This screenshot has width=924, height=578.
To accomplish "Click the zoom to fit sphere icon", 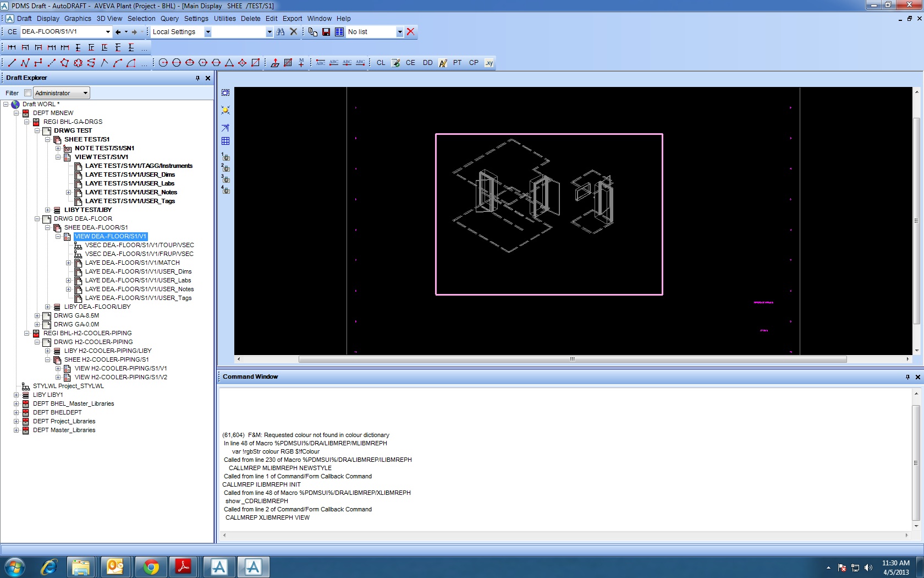I will [x=226, y=110].
